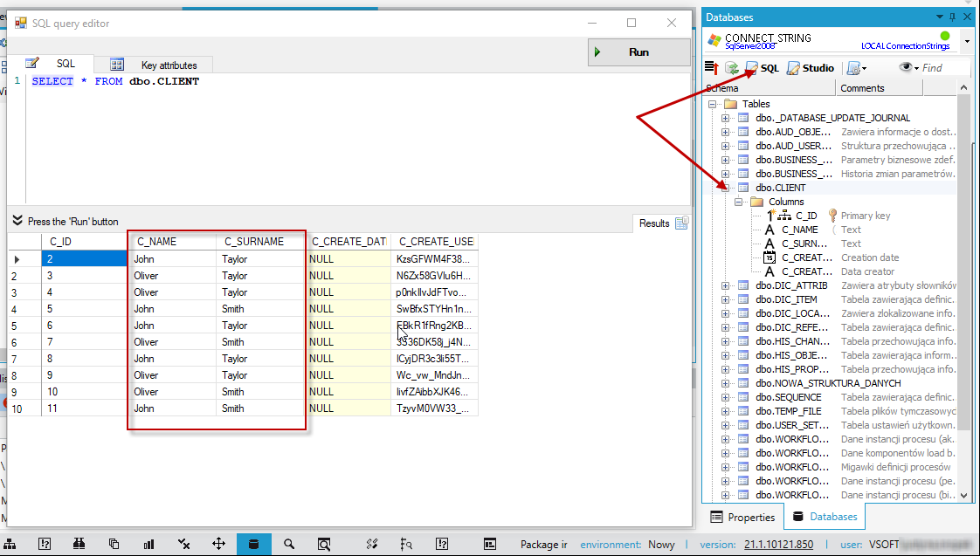Click the stacked copies icon in bottom toolbar
Screen dimensions: 980x556
tap(114, 544)
